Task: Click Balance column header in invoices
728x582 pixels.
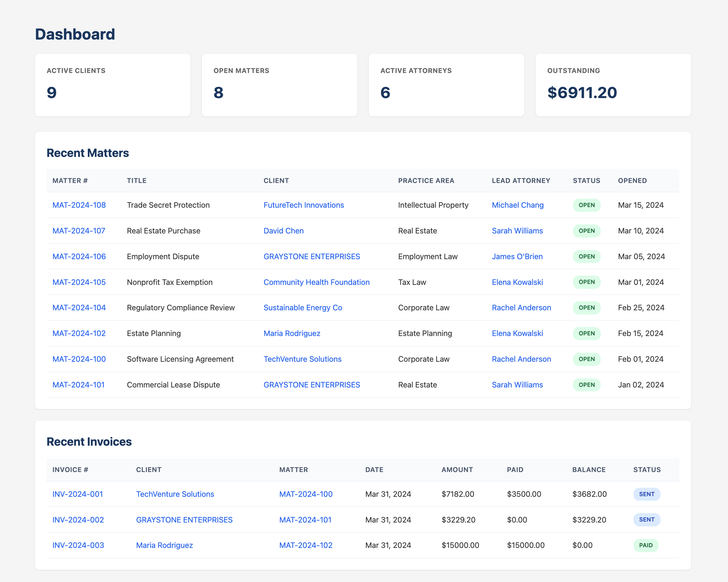Action: [588, 469]
